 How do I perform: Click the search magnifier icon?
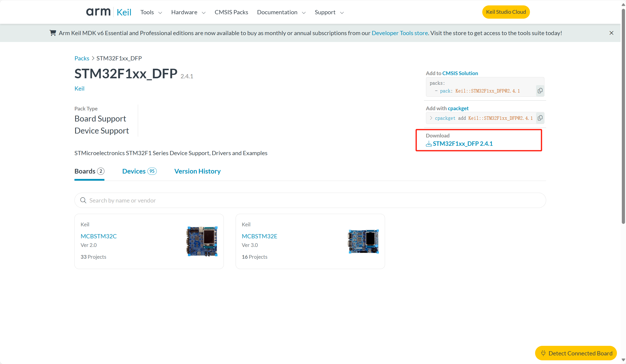[83, 200]
